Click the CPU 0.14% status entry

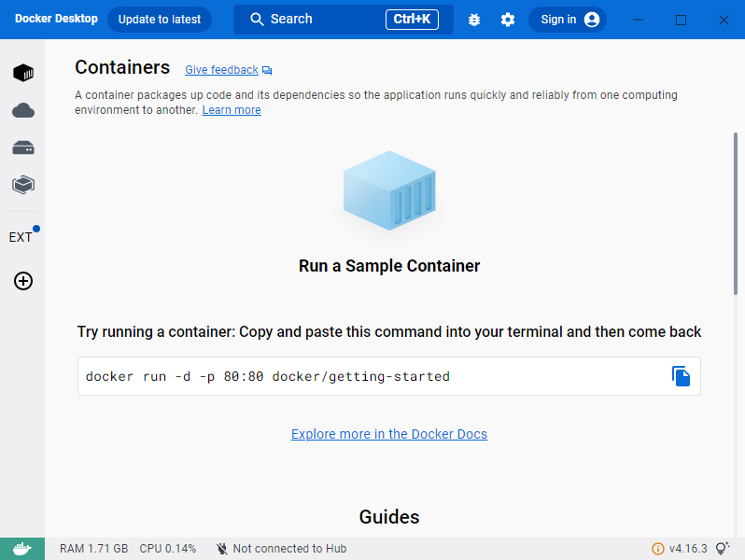click(x=168, y=549)
